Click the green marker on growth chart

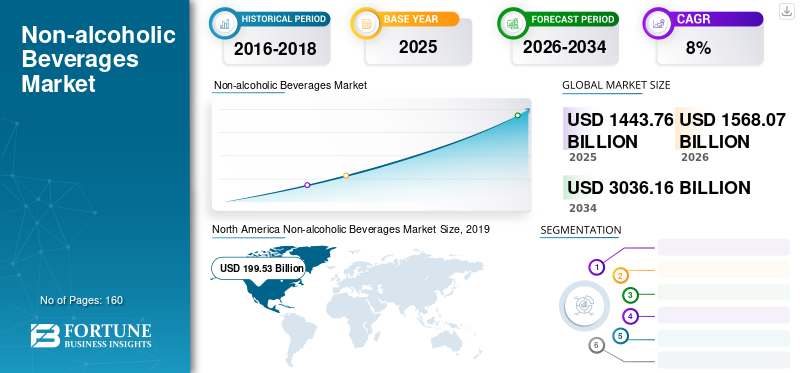click(517, 115)
